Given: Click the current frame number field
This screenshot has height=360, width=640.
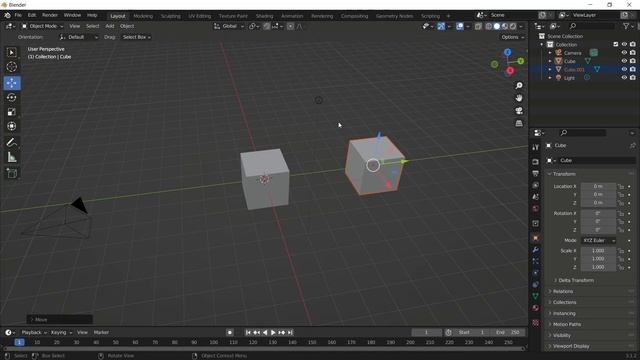Looking at the screenshot, I should tap(426, 332).
